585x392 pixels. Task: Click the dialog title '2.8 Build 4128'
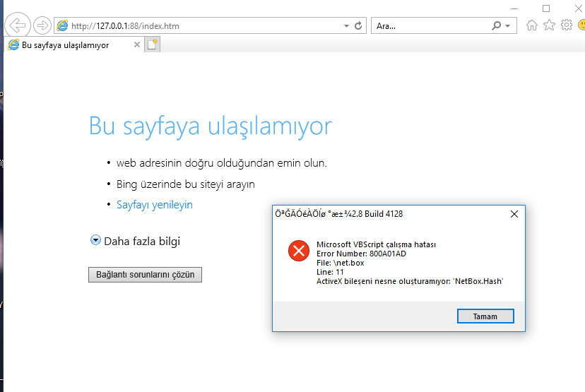pyautogui.click(x=377, y=214)
